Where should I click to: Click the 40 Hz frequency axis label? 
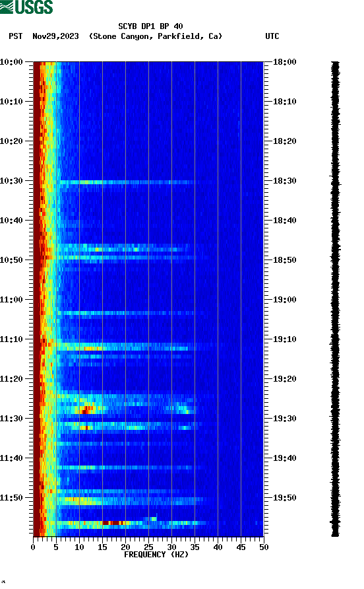pyautogui.click(x=218, y=547)
